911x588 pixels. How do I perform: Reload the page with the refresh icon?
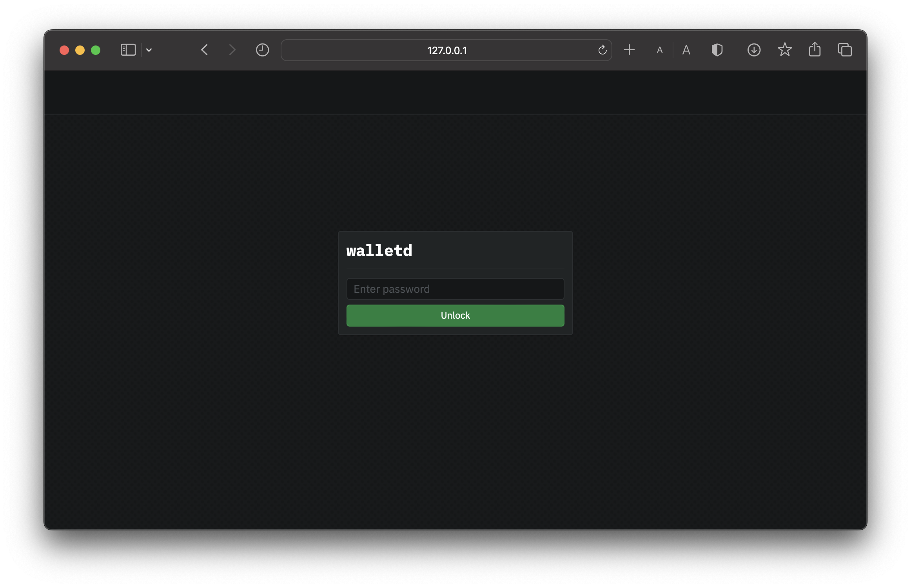pyautogui.click(x=602, y=50)
